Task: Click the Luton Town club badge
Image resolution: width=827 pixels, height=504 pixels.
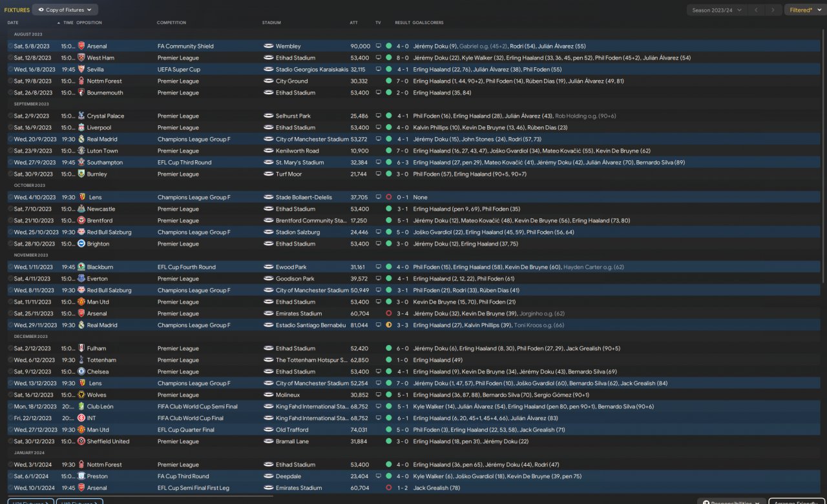Action: [x=81, y=151]
